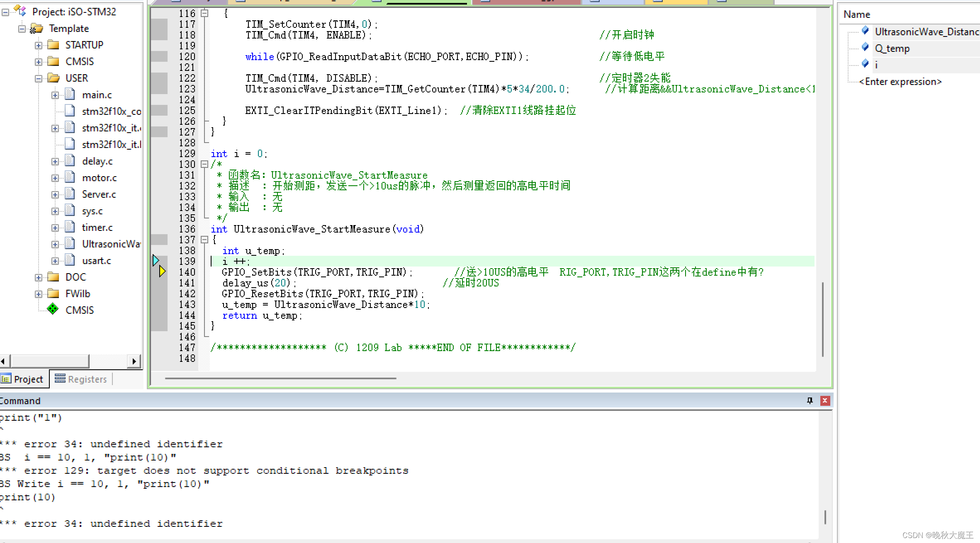Click the pin icon on Command panel
Image resolution: width=980 pixels, height=543 pixels.
(810, 400)
